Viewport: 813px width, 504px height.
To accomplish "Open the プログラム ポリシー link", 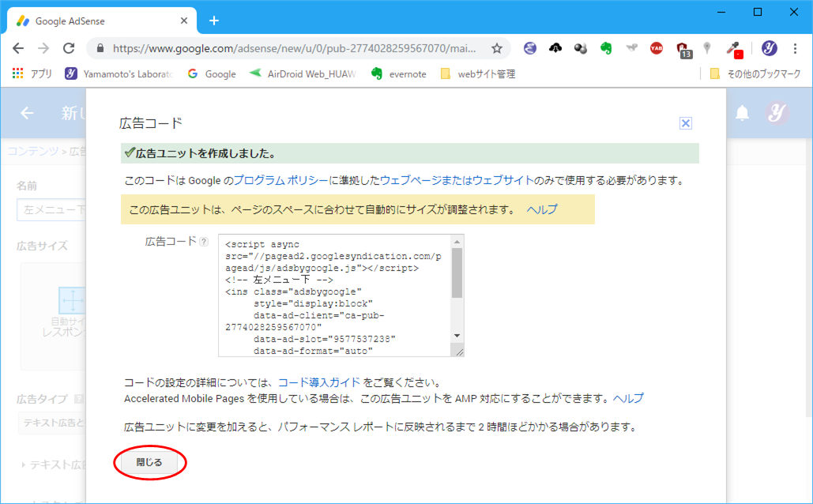I will (281, 180).
